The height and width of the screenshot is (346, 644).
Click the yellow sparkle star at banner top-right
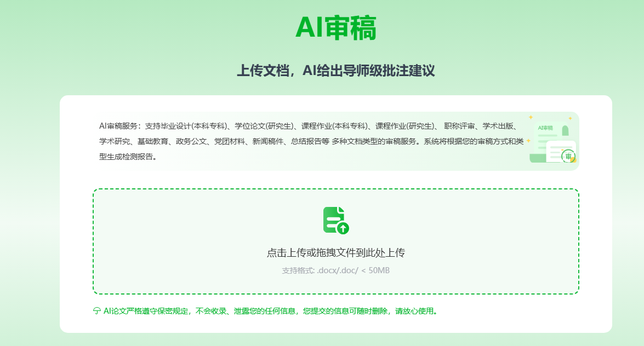[x=570, y=118]
